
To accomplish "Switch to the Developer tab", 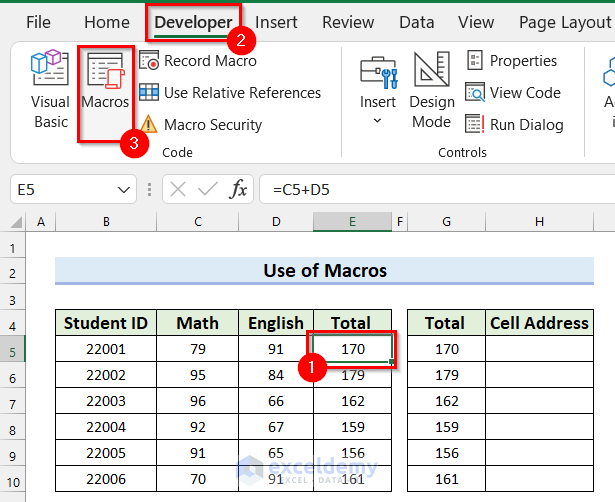I will [192, 22].
